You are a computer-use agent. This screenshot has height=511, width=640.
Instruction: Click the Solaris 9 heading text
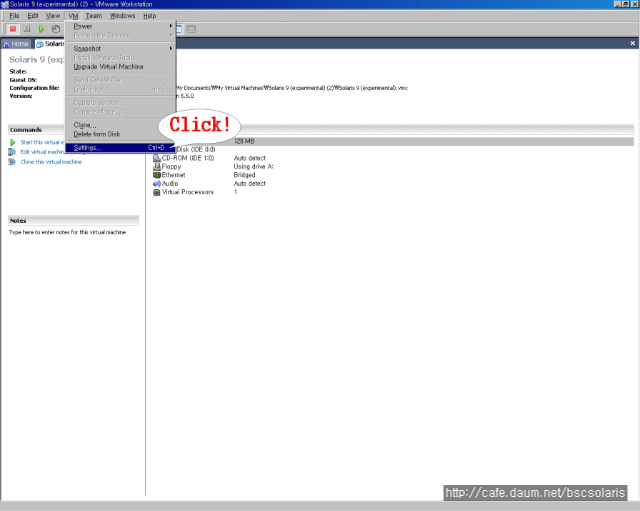click(x=36, y=60)
